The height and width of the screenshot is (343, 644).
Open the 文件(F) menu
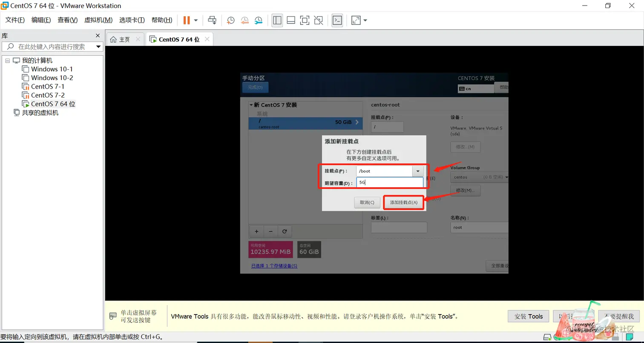coord(15,20)
